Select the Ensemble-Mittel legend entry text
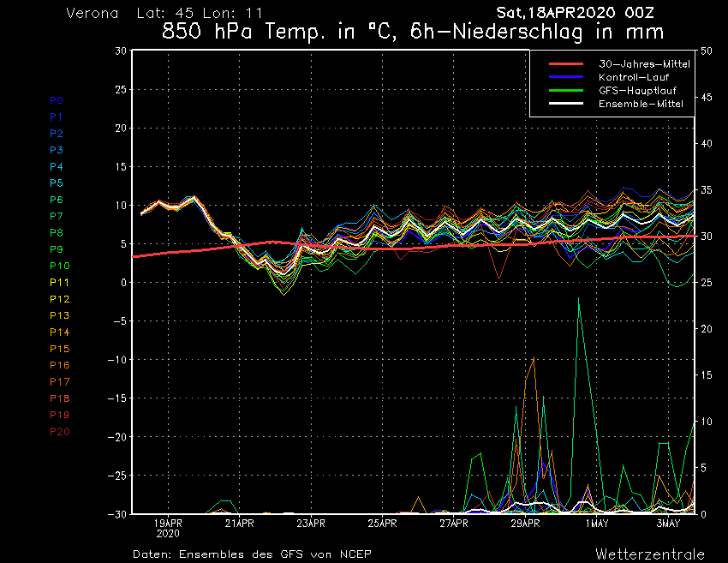The image size is (728, 563). [x=641, y=104]
